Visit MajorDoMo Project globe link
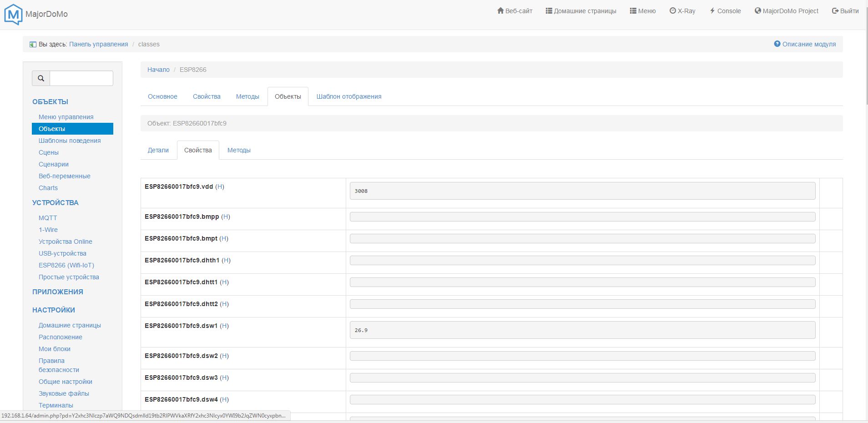 coord(786,11)
